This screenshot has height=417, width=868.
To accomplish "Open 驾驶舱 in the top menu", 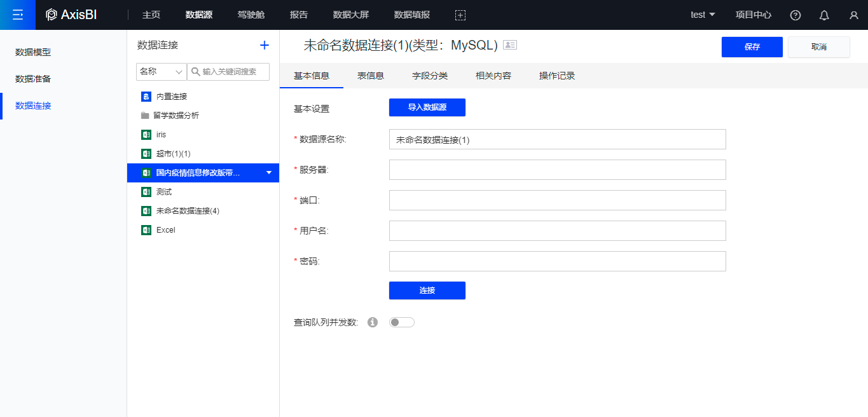I will pos(251,15).
